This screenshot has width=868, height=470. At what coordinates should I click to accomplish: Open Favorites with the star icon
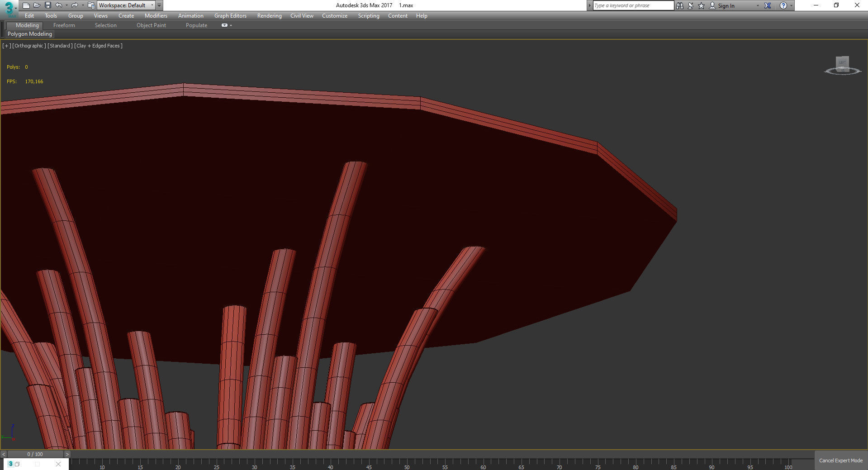(x=702, y=5)
